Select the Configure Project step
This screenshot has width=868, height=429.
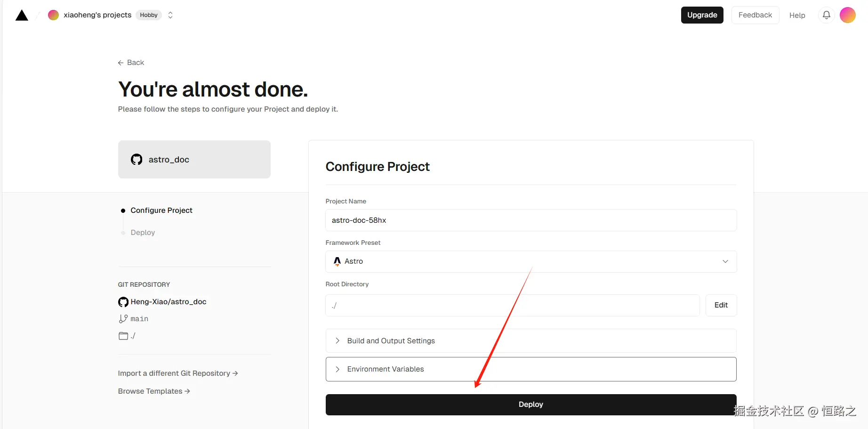pyautogui.click(x=161, y=210)
